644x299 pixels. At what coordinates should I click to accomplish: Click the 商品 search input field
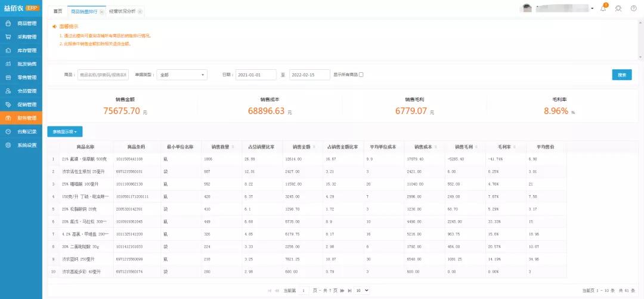(x=103, y=75)
